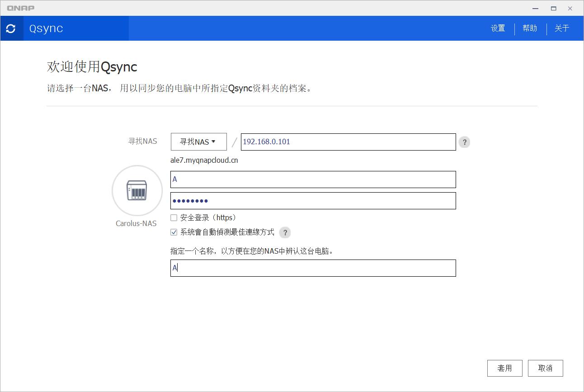
Task: Click the Carolus-NAS label
Action: (x=136, y=223)
